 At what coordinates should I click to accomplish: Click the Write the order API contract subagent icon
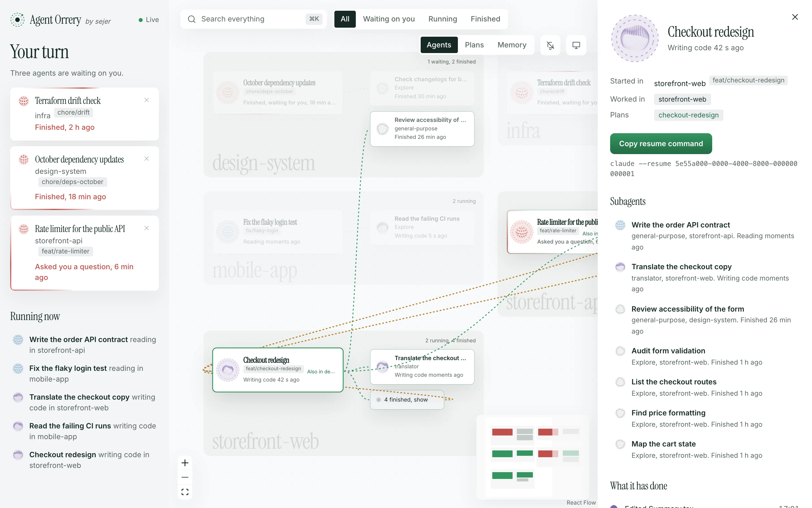pyautogui.click(x=620, y=225)
